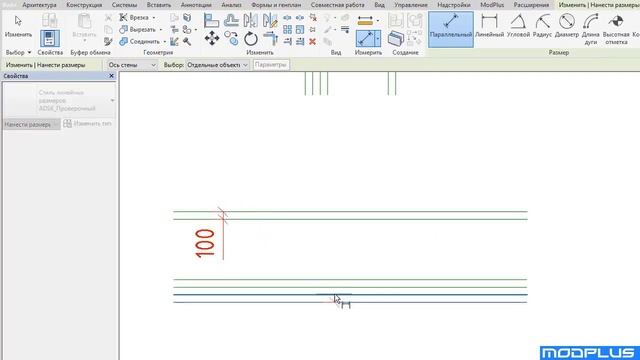The height and width of the screenshot is (360, 640).
Task: Switch to the Аннотации tab
Action: (x=196, y=5)
